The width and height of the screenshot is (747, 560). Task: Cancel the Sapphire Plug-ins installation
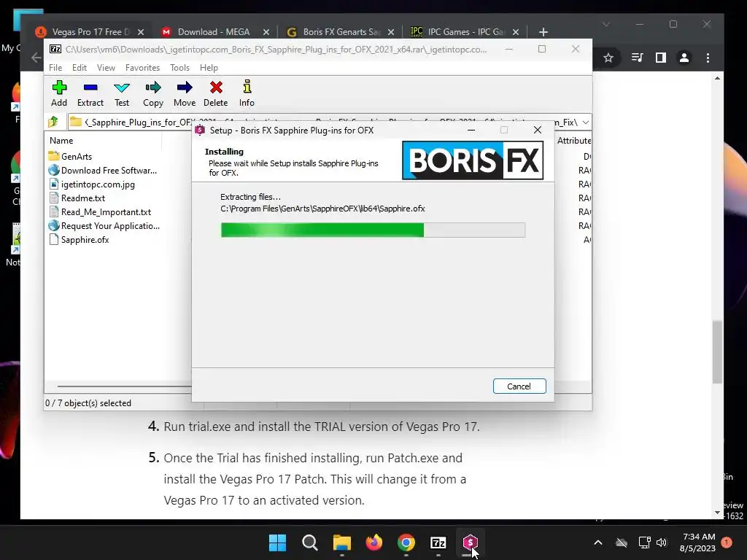tap(519, 386)
